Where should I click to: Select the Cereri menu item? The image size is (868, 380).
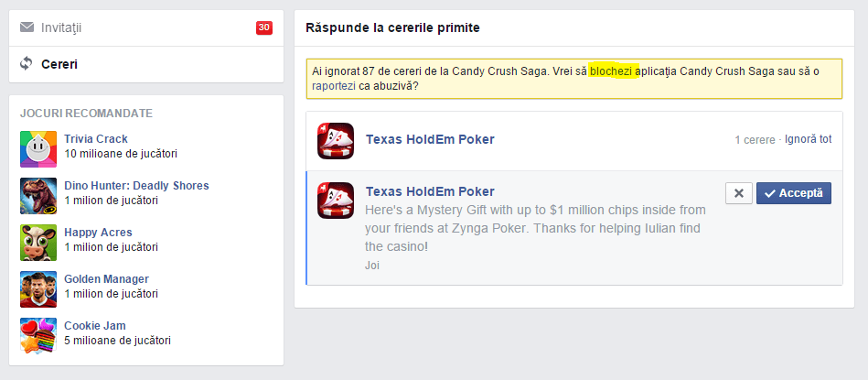click(x=146, y=64)
